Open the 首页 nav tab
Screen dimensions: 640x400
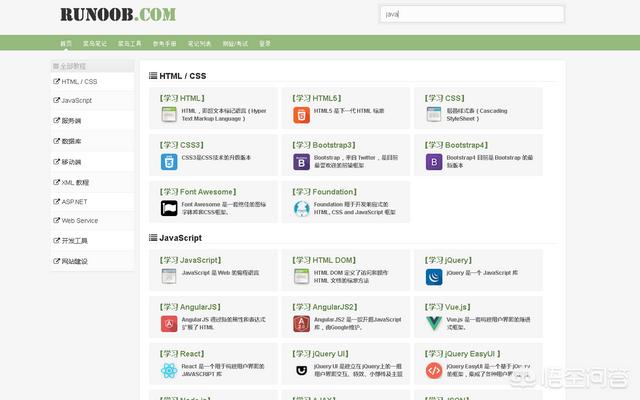point(66,43)
